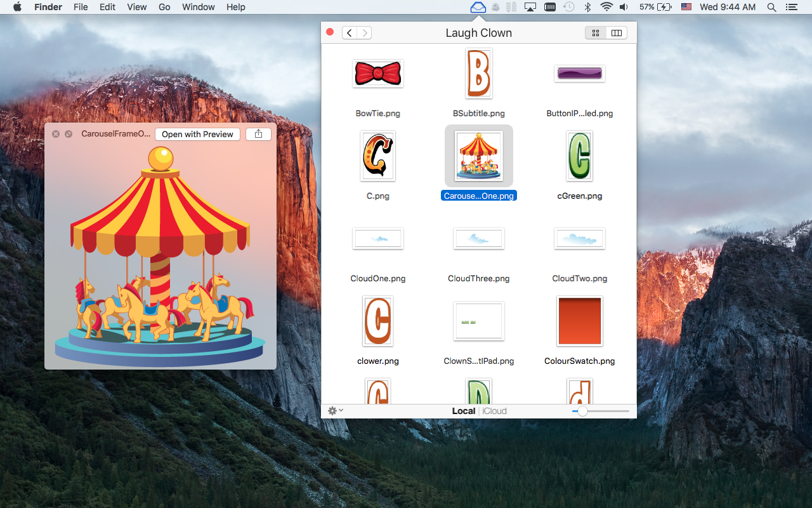The image size is (812, 508).
Task: Switch Laugh Clown browser to icon view
Action: (595, 33)
